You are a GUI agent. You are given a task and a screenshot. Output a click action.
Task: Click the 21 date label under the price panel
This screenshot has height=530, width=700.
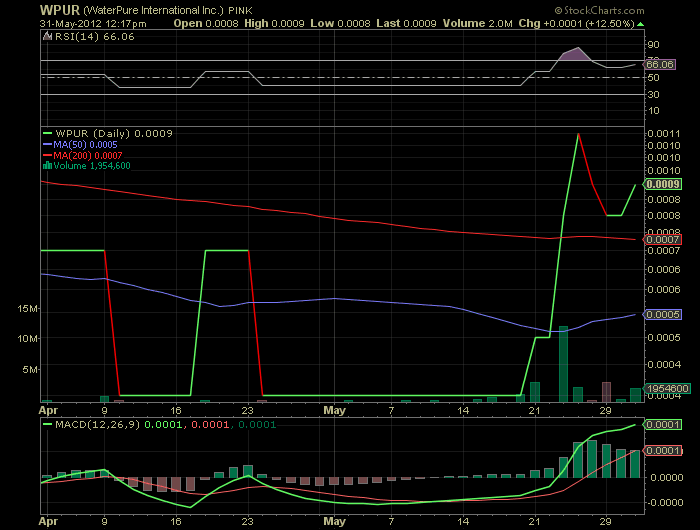[x=534, y=410]
